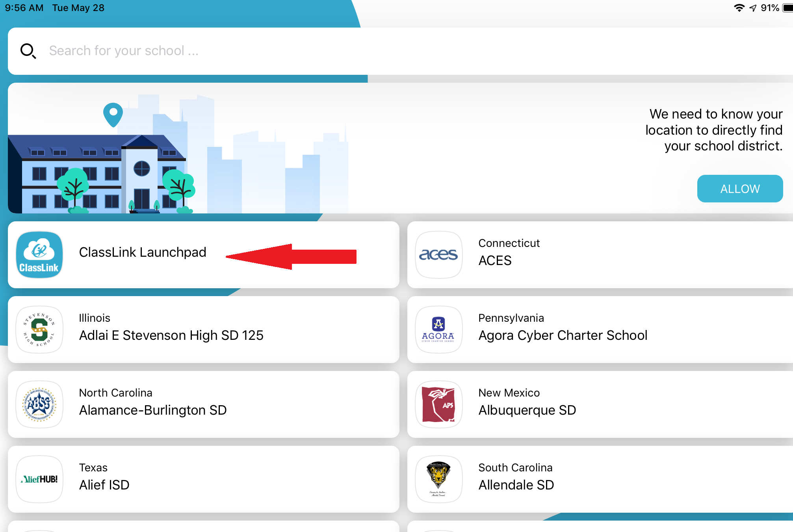Select ClassLink Launchpad entry
Image resolution: width=793 pixels, height=532 pixels.
204,255
